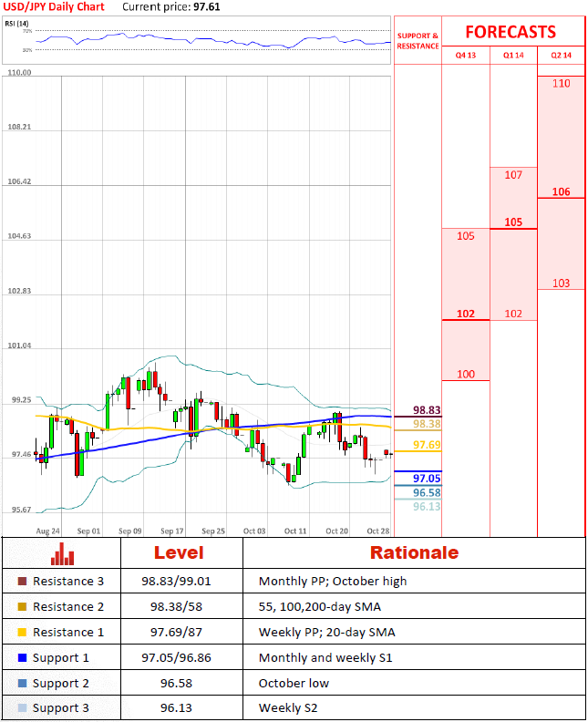Select the Q2 14 forecast column header

coord(561,56)
